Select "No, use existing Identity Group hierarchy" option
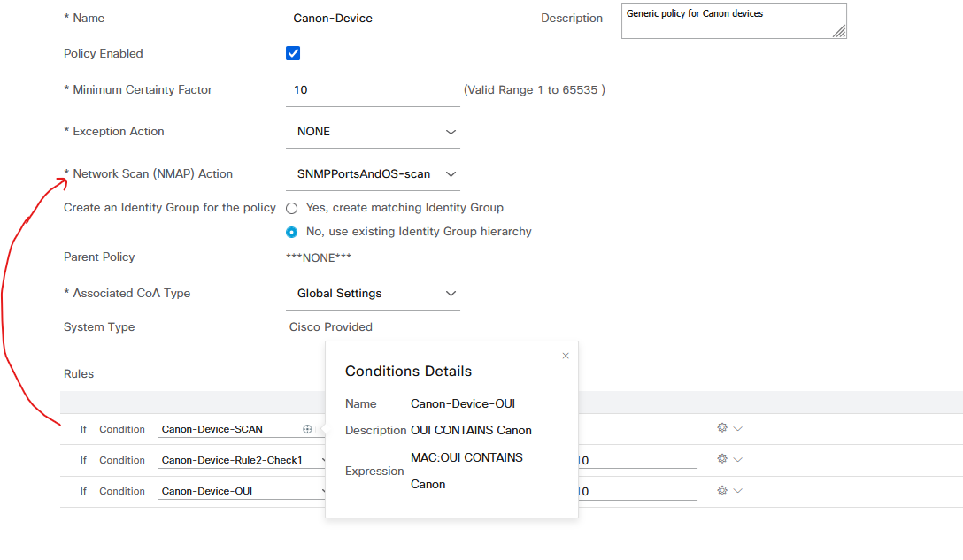 tap(291, 232)
